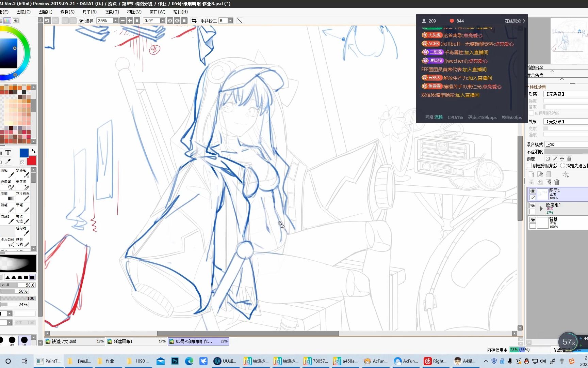
Task: Pick the blue foreground color swatch
Action: pos(24,153)
